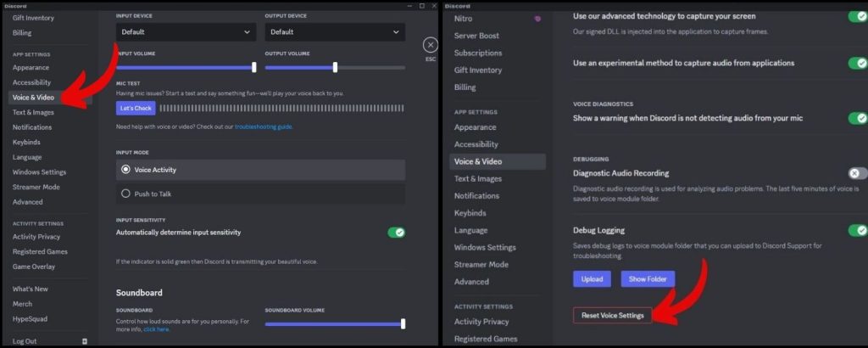Click the Output Volume slider handle
Screen dimensions: 868x348
[335, 67]
